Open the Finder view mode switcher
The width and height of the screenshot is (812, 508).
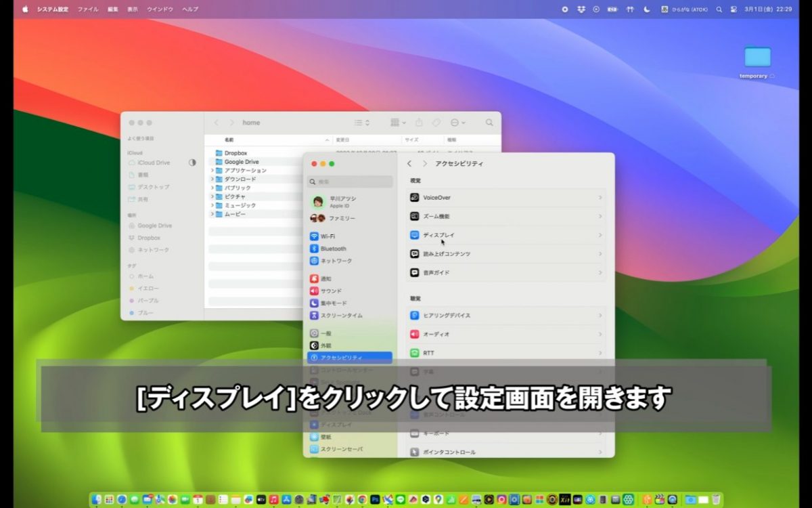click(x=363, y=123)
